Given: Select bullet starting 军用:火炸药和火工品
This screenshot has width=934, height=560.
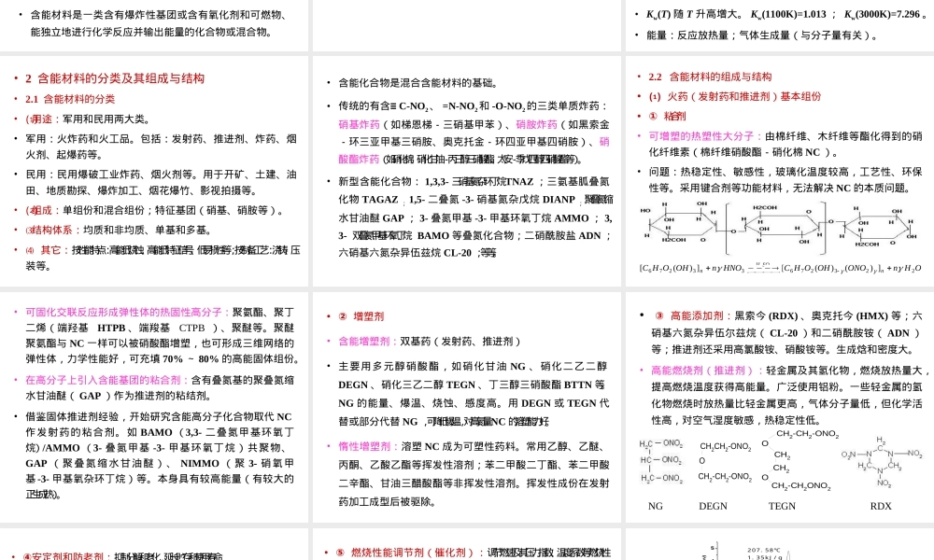Looking at the screenshot, I should coord(161,147).
